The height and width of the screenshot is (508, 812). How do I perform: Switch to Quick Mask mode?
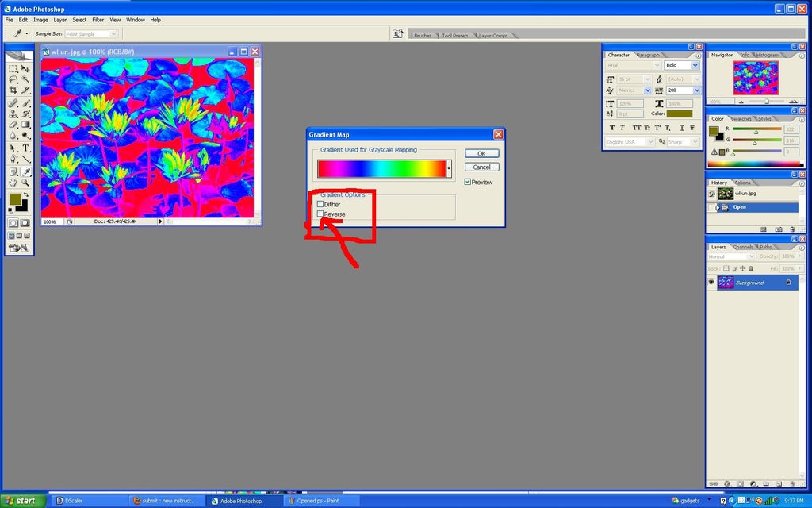tap(25, 223)
